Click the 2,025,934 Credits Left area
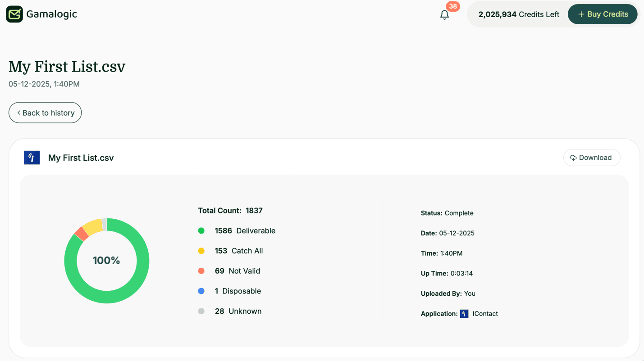The height and width of the screenshot is (361, 644). 518,14
